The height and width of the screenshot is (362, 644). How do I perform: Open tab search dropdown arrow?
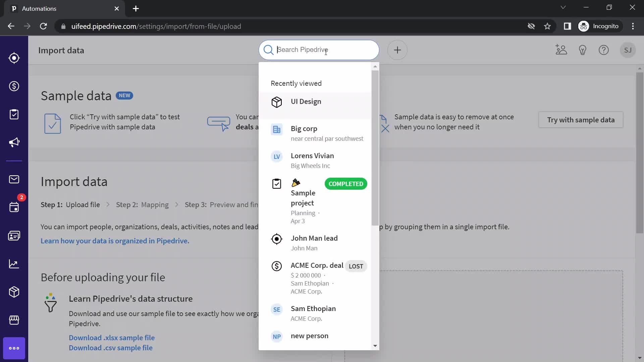tap(563, 7)
